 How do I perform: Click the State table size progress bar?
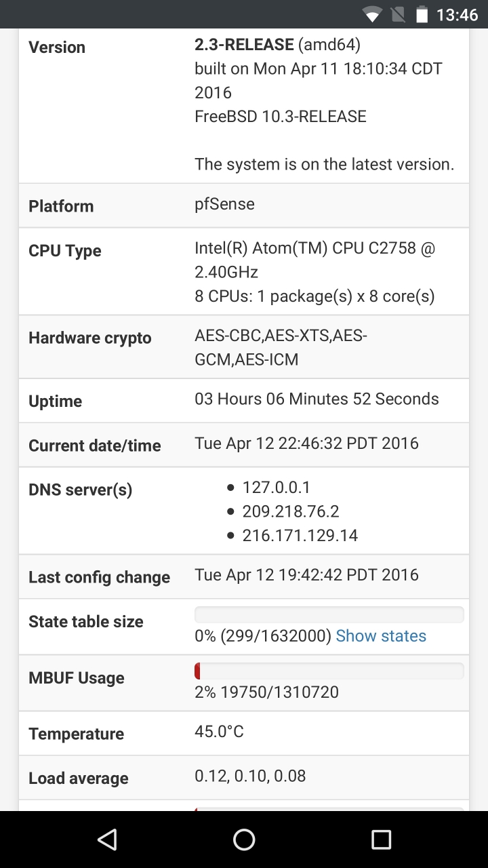329,614
